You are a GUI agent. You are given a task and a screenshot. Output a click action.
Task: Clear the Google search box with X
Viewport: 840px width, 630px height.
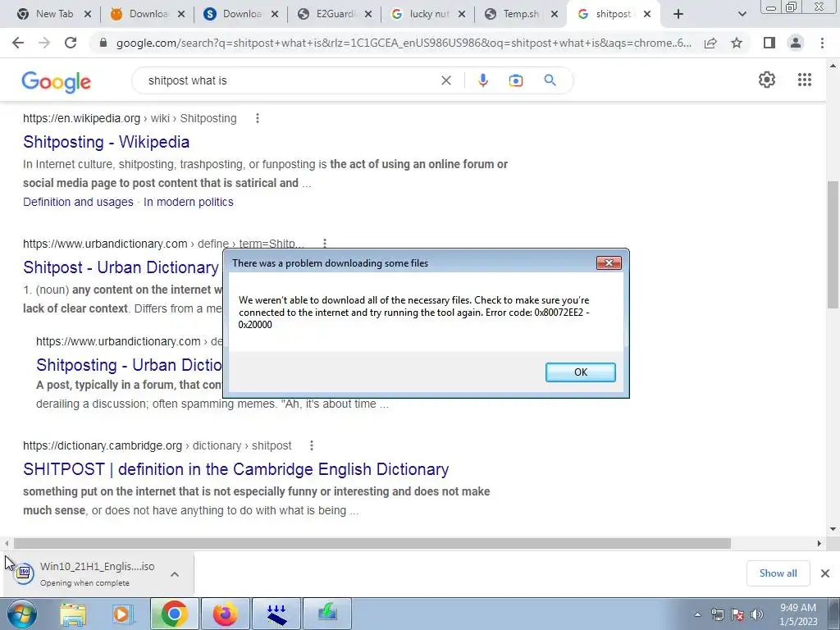click(x=445, y=80)
